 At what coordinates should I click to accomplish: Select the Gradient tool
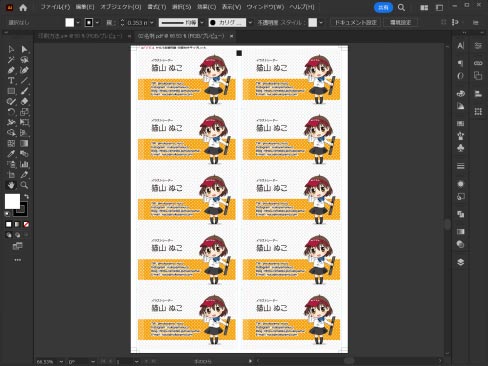pyautogui.click(x=24, y=143)
